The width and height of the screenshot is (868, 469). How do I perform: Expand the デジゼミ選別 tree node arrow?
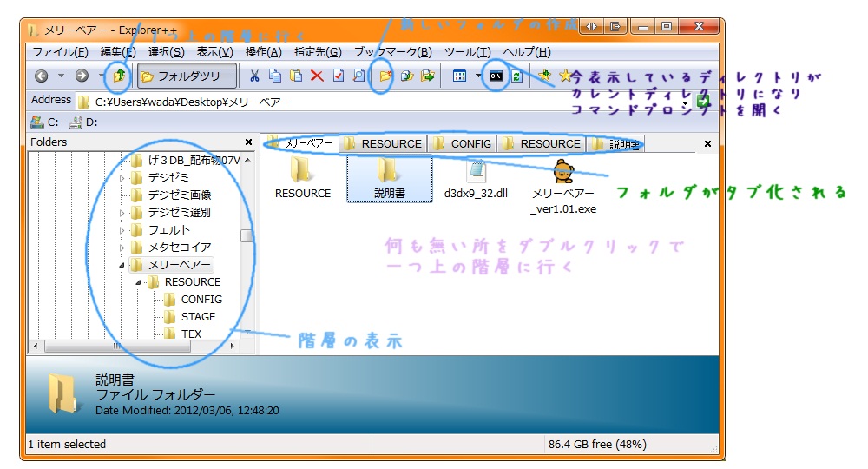click(122, 213)
